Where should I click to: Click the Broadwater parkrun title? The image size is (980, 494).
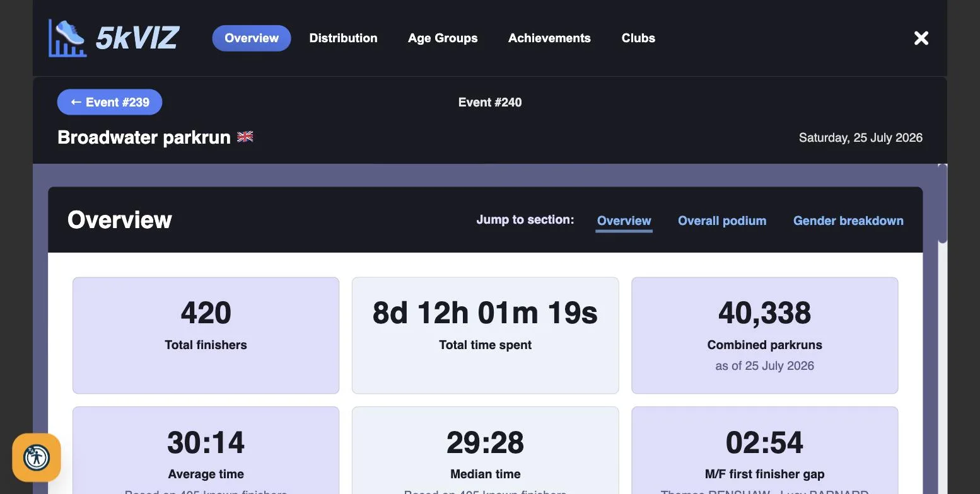point(144,137)
